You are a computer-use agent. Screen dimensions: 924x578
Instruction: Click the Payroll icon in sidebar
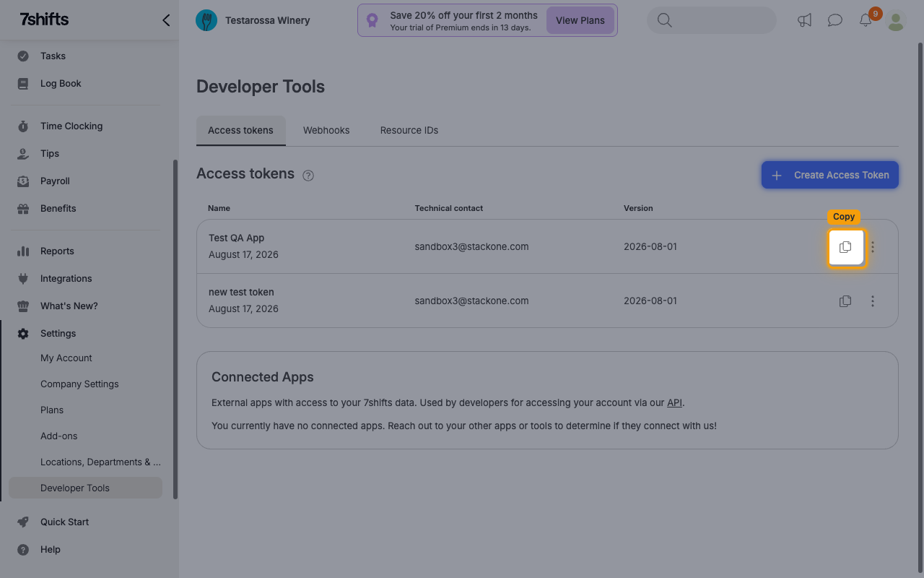pos(23,181)
